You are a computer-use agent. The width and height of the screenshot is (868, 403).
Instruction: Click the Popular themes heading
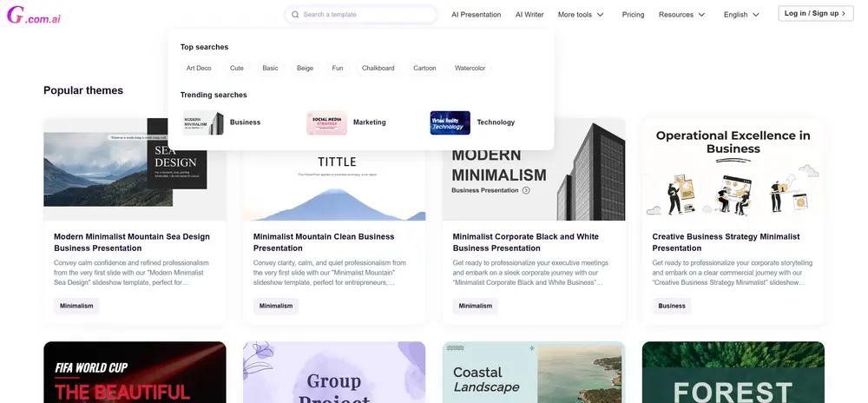pos(83,91)
